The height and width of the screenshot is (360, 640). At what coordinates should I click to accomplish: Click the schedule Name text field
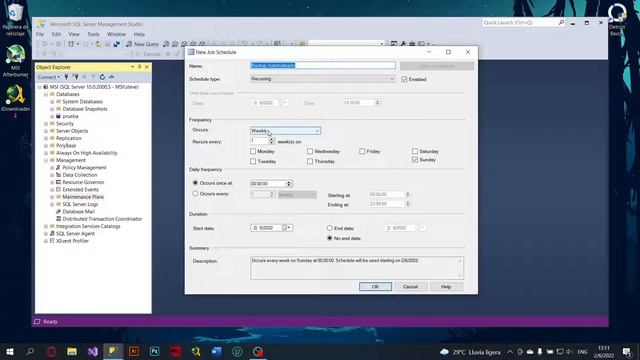[x=322, y=65]
